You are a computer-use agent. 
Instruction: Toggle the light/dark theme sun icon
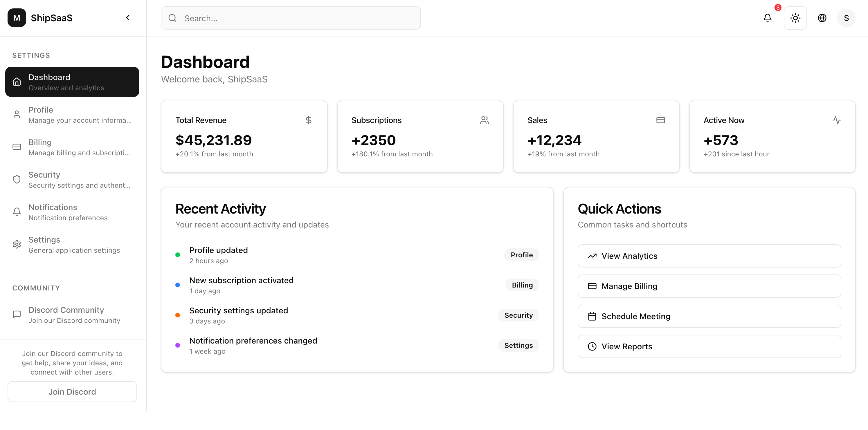tap(795, 18)
